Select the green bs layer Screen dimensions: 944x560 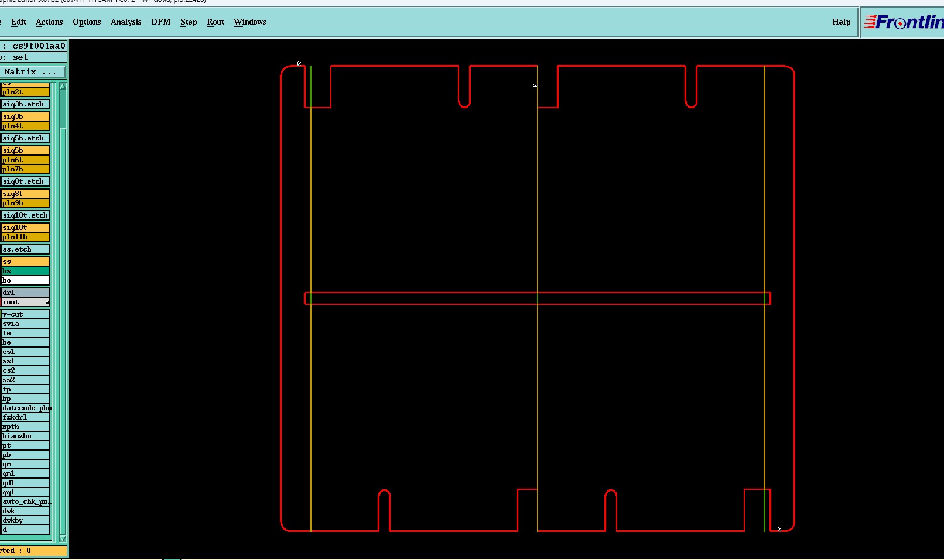pos(25,271)
